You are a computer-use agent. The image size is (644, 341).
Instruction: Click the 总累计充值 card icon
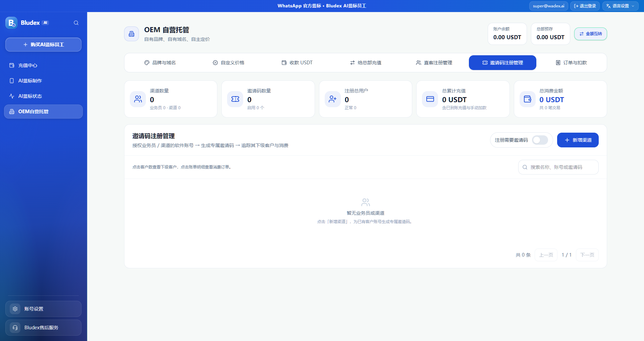[430, 99]
